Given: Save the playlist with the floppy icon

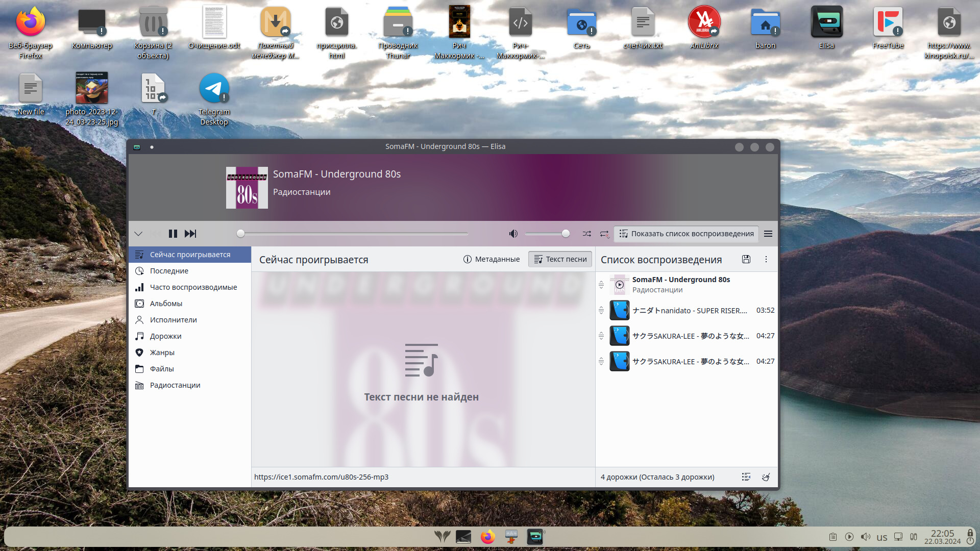Looking at the screenshot, I should tap(746, 260).
